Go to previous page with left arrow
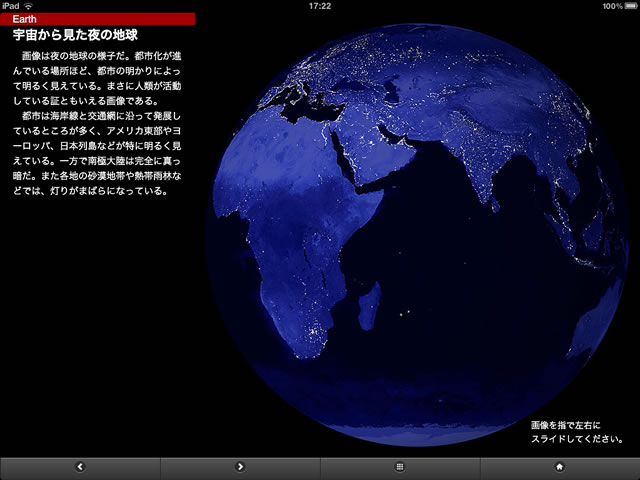This screenshot has width=640, height=480. (80, 467)
